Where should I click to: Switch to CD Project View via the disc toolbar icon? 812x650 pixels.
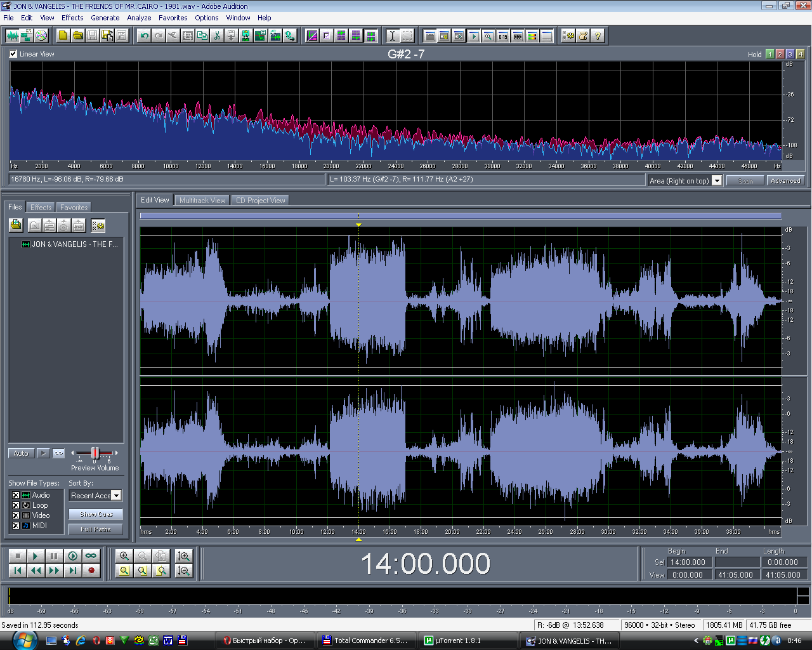tap(41, 36)
